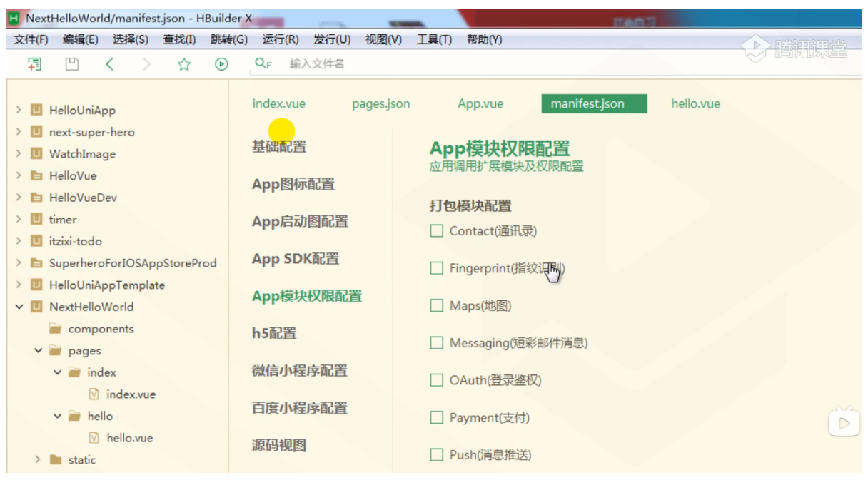Open the App SDK配置 section
This screenshot has width=868, height=480.
click(x=296, y=259)
